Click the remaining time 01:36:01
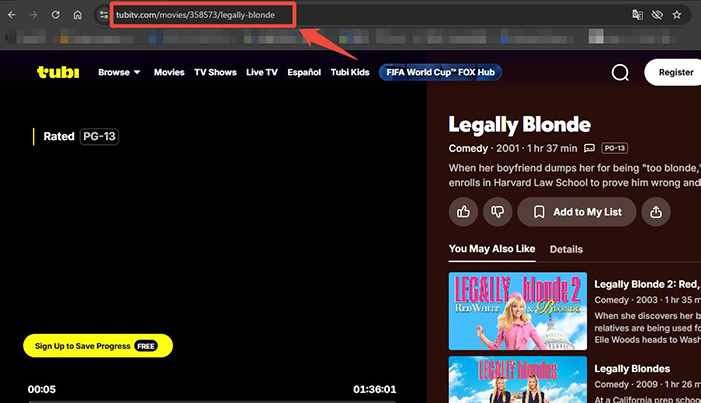Screen dimensions: 701x403 tap(375, 389)
